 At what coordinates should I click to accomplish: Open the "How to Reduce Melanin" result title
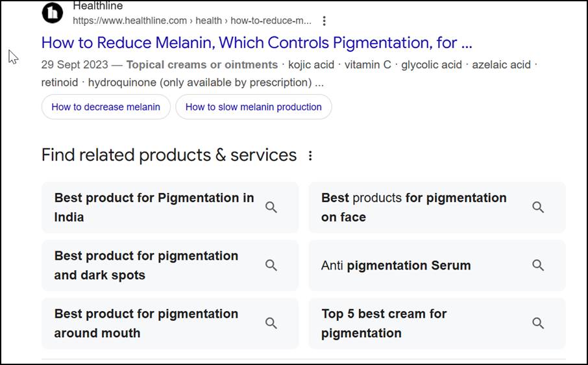(x=256, y=43)
